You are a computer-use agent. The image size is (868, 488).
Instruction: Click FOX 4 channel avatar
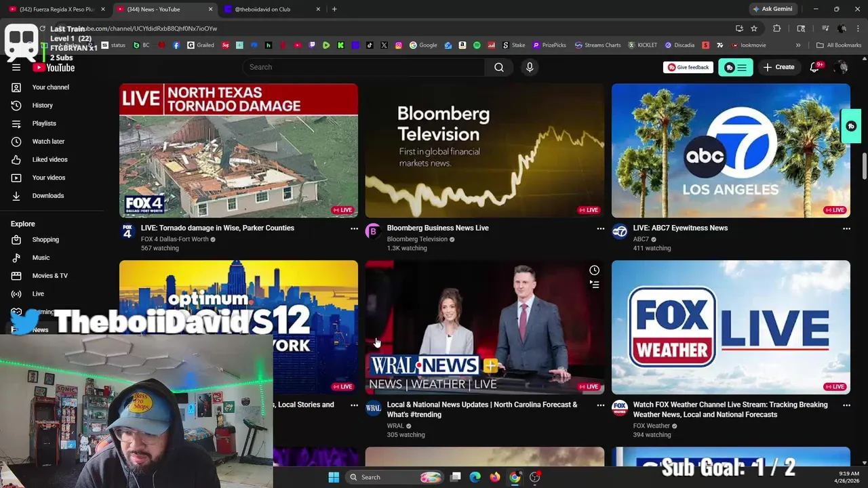click(127, 232)
